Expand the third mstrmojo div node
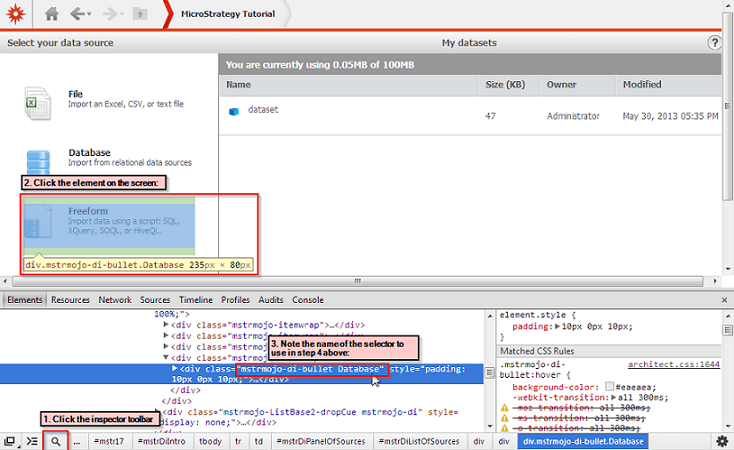734x450 pixels. click(166, 346)
